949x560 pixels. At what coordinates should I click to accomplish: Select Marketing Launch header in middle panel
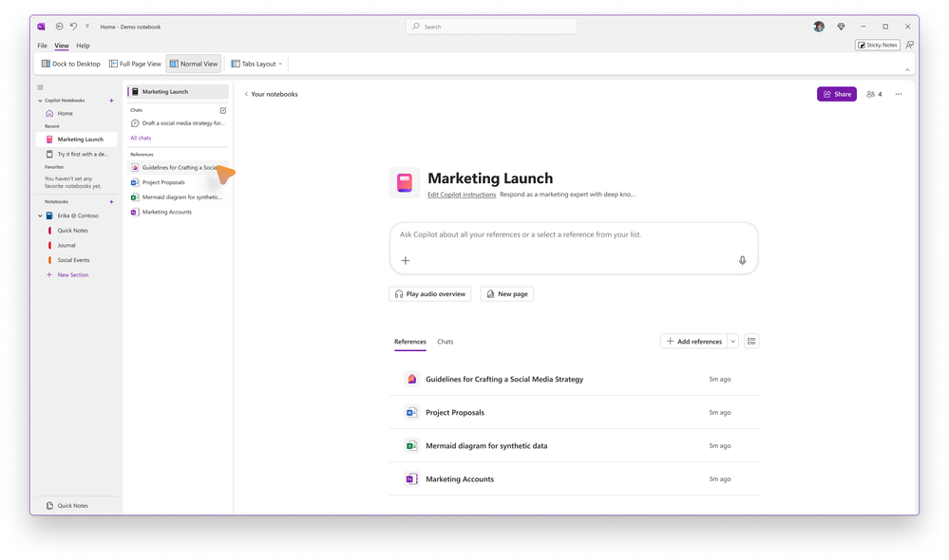pos(178,91)
